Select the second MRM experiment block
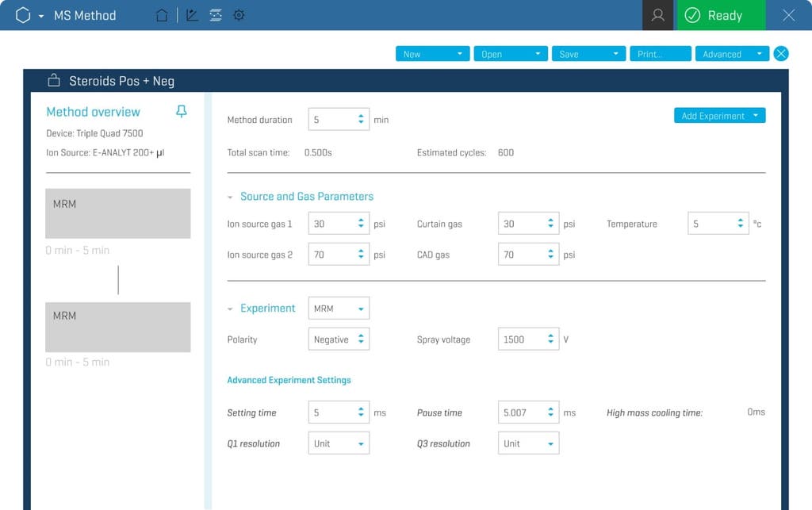812x510 pixels. point(117,327)
